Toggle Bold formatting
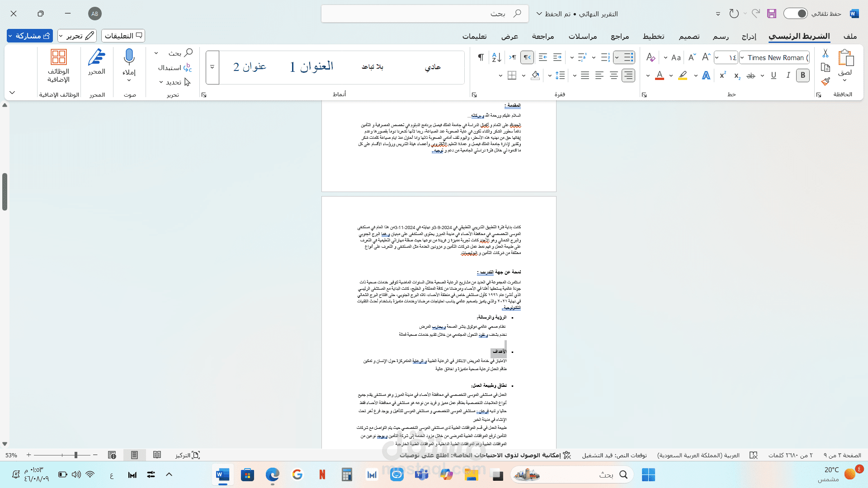Screen dimensions: 868x488 pos(803,75)
